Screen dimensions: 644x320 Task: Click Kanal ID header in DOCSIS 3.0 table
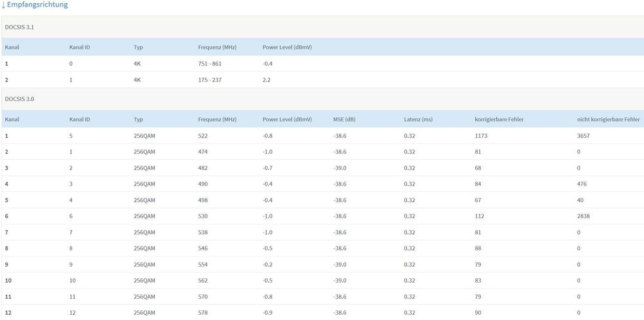pos(80,119)
